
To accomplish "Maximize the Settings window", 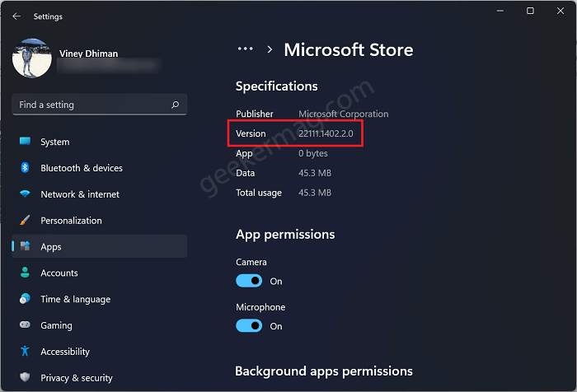I will [x=530, y=11].
